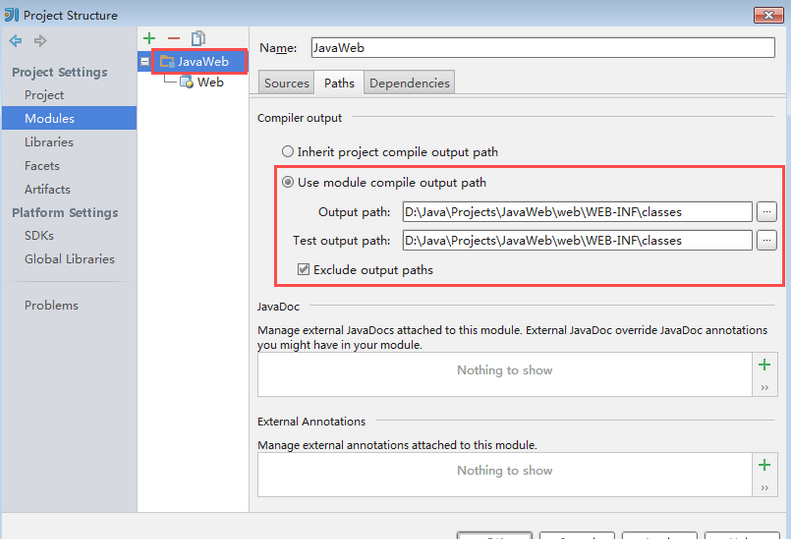Select the JavaWeb module in tree
Image resolution: width=791 pixels, height=539 pixels.
(194, 62)
